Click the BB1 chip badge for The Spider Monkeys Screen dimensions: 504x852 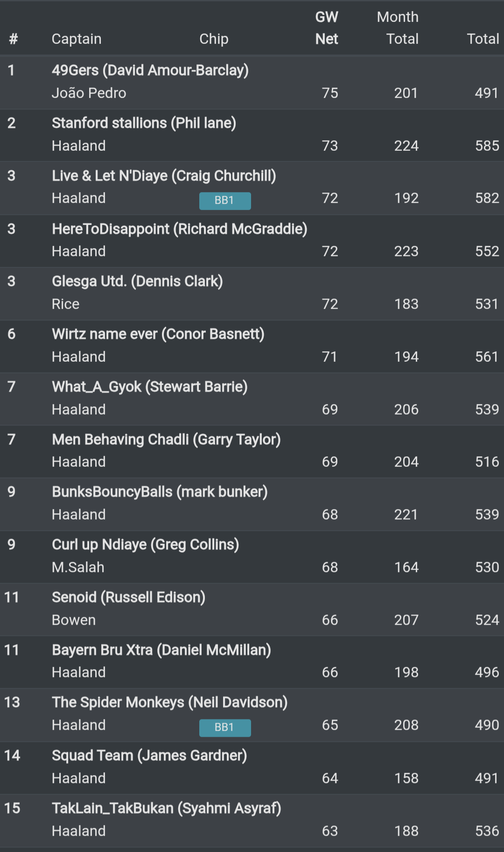(225, 728)
